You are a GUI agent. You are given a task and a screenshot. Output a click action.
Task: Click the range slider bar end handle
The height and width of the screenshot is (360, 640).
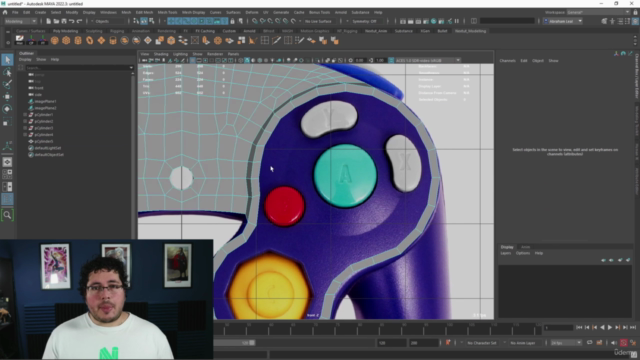pyautogui.click(x=252, y=343)
